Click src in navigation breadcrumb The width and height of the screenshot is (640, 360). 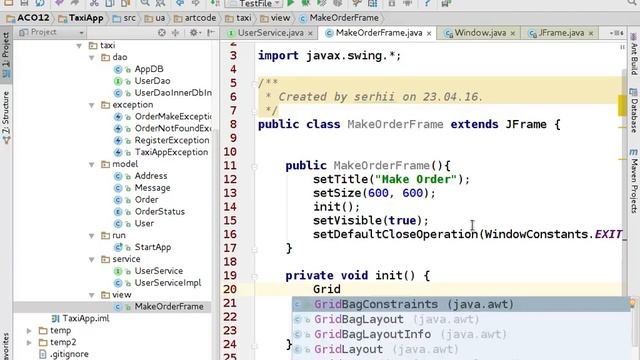[124, 18]
